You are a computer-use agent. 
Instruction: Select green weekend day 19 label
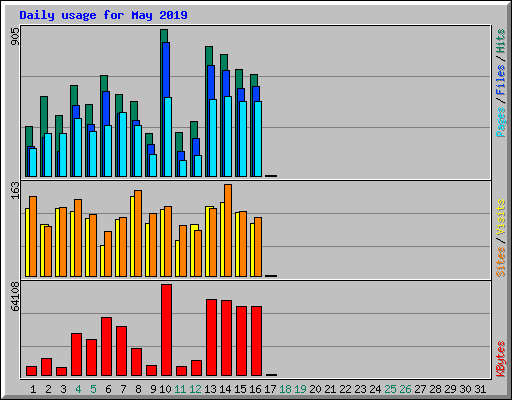(300, 389)
